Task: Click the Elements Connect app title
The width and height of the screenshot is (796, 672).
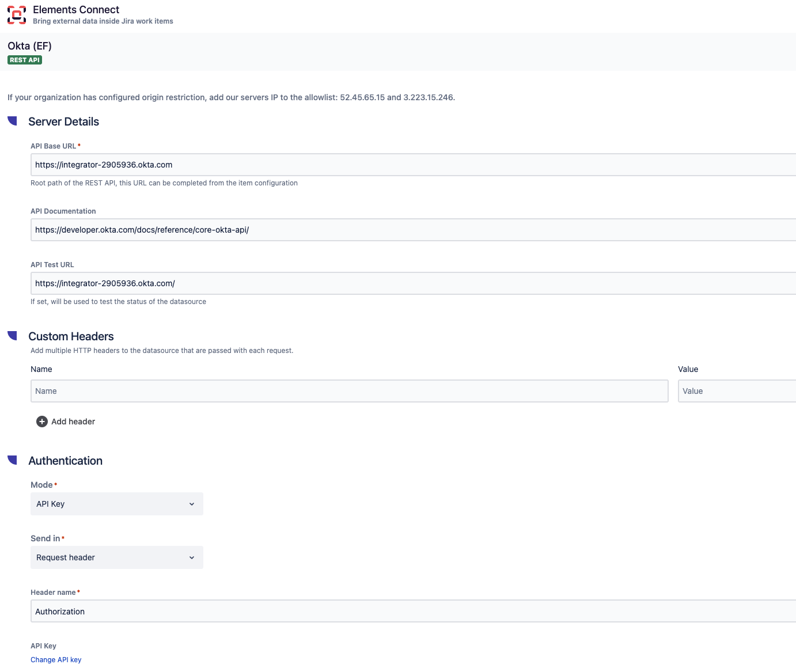Action: (x=76, y=10)
